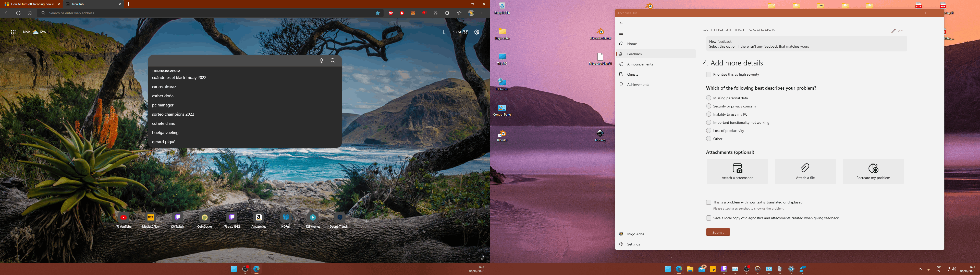This screenshot has width=980, height=275.
Task: Click the magnifier search icon in search box
Action: coord(333,61)
